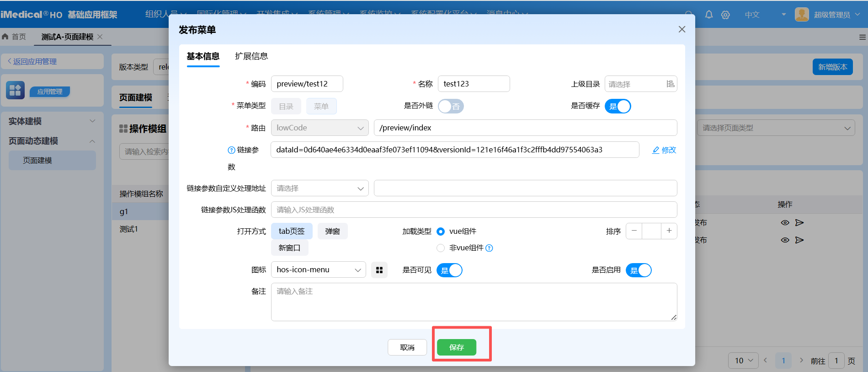868x372 pixels.
Task: Turn off the 是否可见 switch
Action: [x=449, y=270]
